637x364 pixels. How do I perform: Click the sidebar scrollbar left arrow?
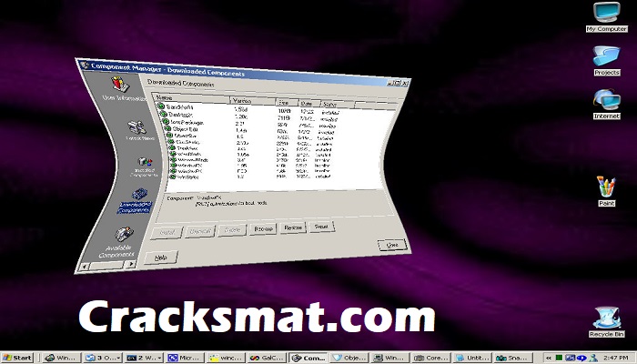84,267
